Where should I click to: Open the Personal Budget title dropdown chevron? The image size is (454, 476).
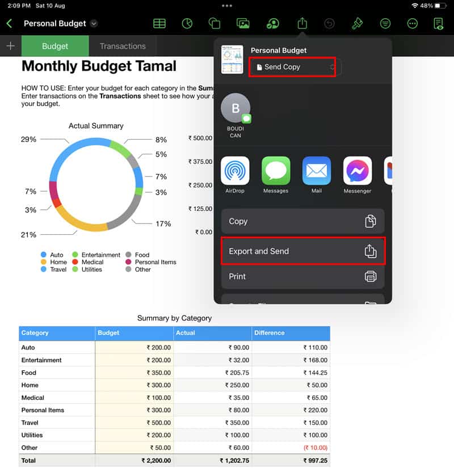[94, 24]
